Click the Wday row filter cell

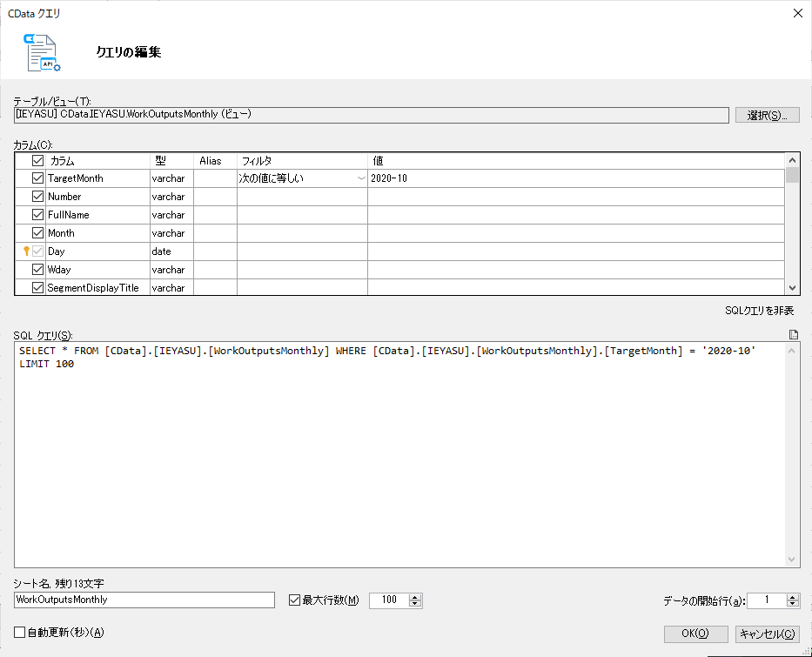302,269
